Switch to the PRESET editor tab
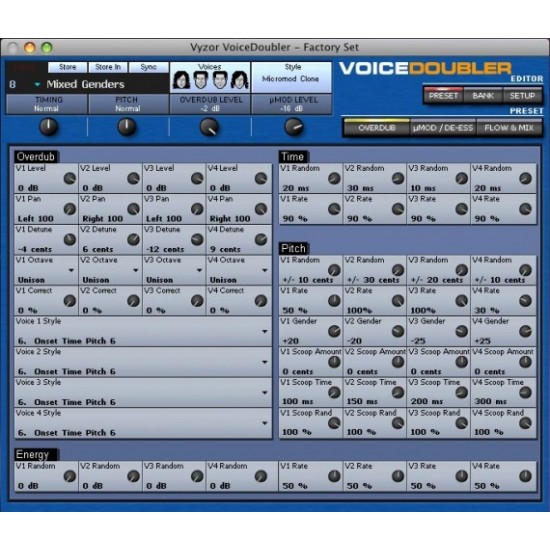The image size is (550, 550). 443,96
